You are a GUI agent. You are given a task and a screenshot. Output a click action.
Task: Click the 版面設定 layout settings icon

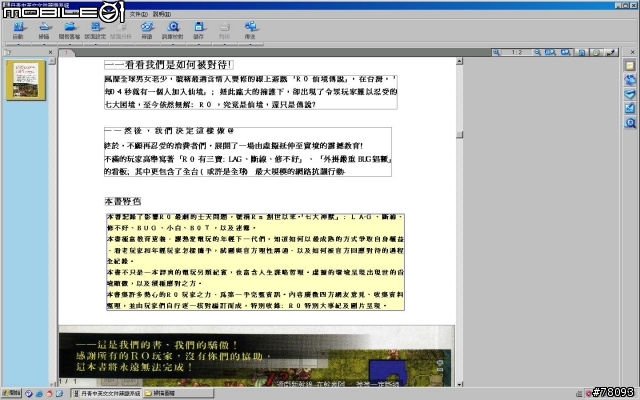[95, 30]
